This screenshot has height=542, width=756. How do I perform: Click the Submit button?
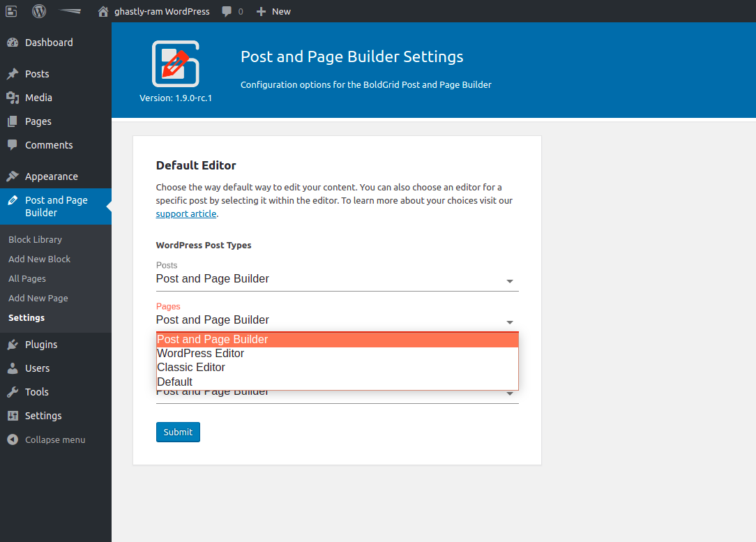[x=178, y=432]
